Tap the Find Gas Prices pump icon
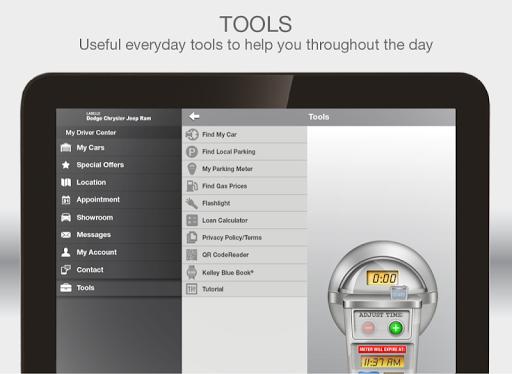 192,186
